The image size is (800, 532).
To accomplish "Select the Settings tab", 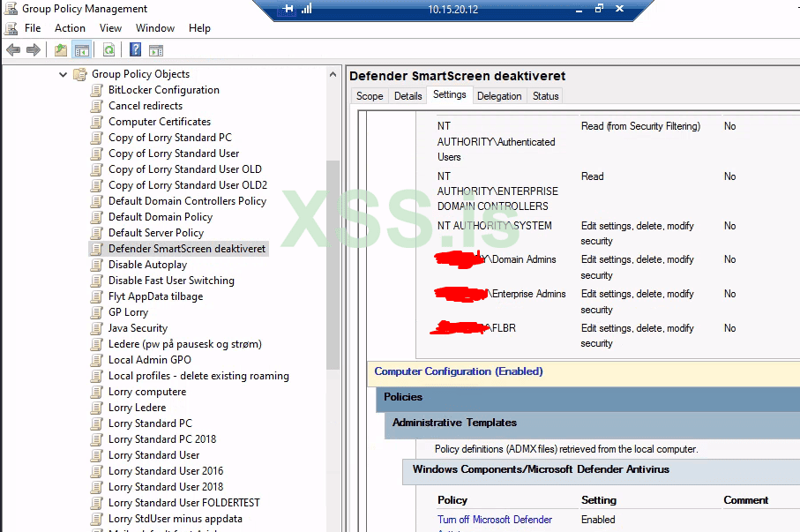I will pyautogui.click(x=449, y=94).
